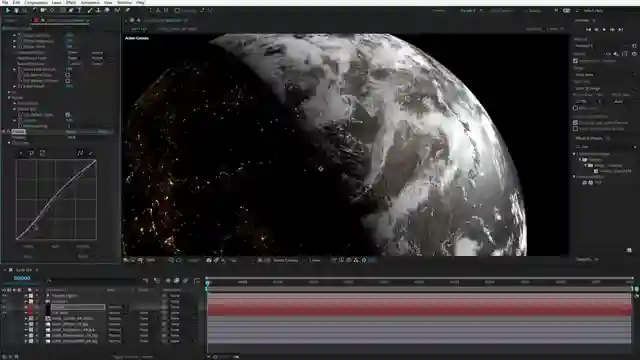Viewport: 640px width, 360px height.
Task: Jump to last frame in Preview panel
Action: (x=621, y=29)
